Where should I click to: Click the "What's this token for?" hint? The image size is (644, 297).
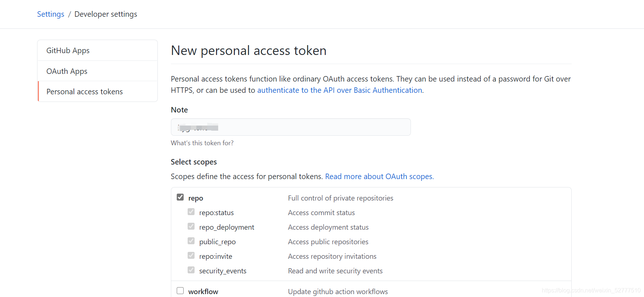point(202,143)
